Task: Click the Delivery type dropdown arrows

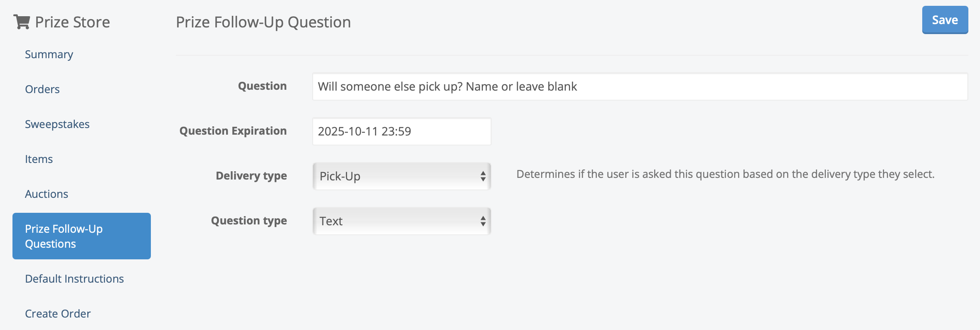Action: (483, 176)
